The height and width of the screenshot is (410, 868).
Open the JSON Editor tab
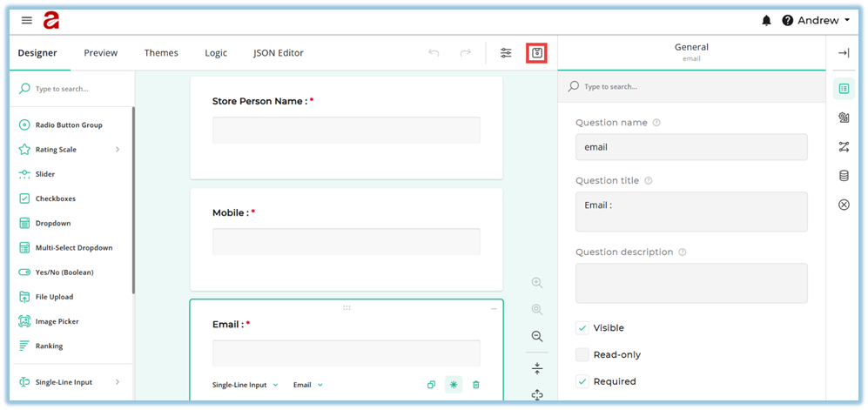(x=279, y=53)
